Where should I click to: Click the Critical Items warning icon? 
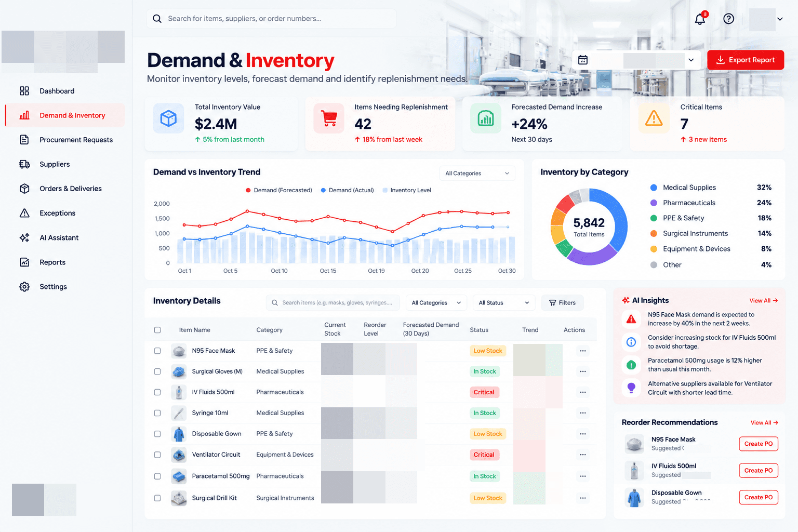click(x=654, y=118)
